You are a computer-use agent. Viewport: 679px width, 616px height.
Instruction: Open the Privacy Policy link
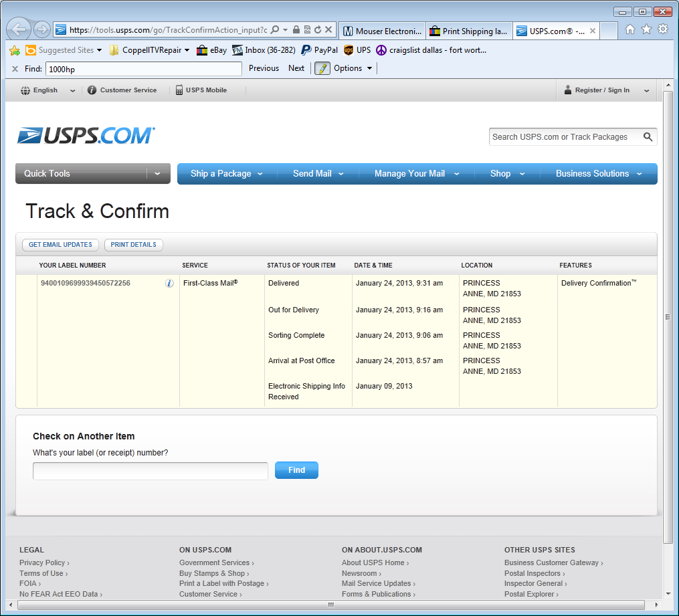click(x=44, y=562)
